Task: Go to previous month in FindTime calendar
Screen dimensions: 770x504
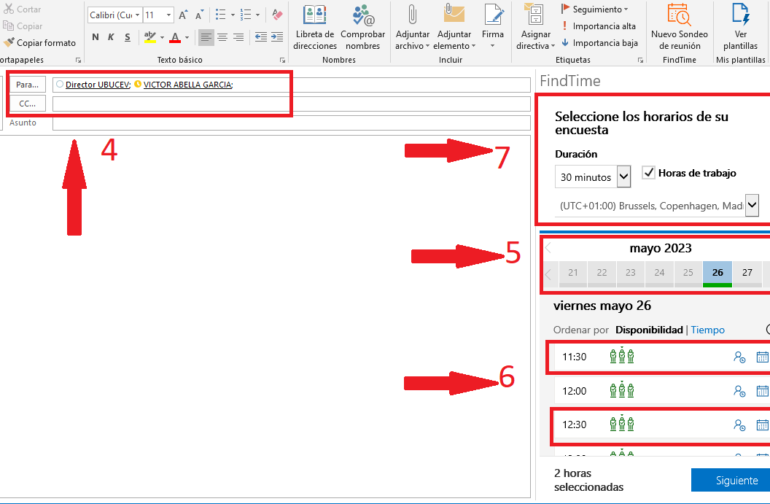Action: click(x=549, y=248)
